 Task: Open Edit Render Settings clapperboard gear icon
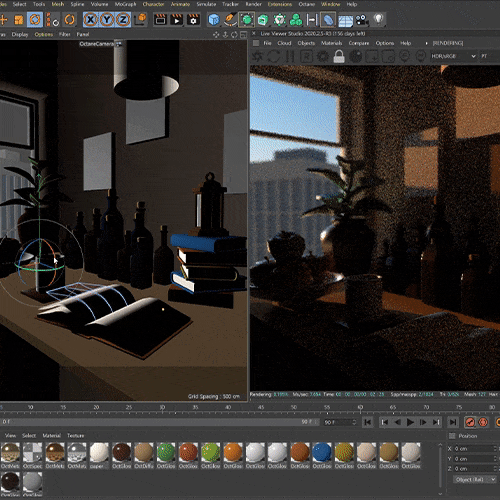click(x=193, y=20)
